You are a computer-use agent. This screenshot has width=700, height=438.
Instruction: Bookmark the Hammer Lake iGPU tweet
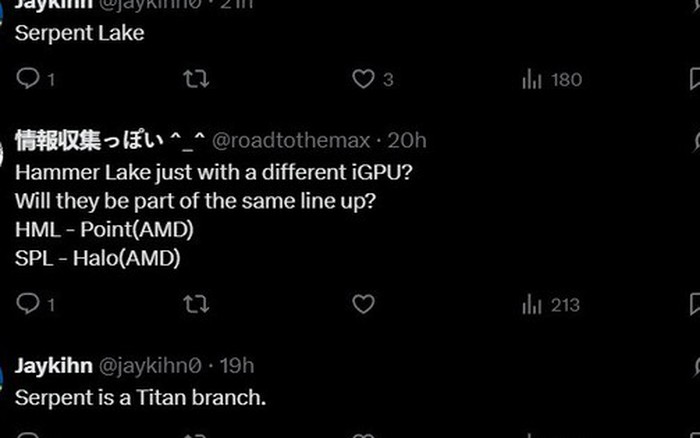pyautogui.click(x=695, y=304)
